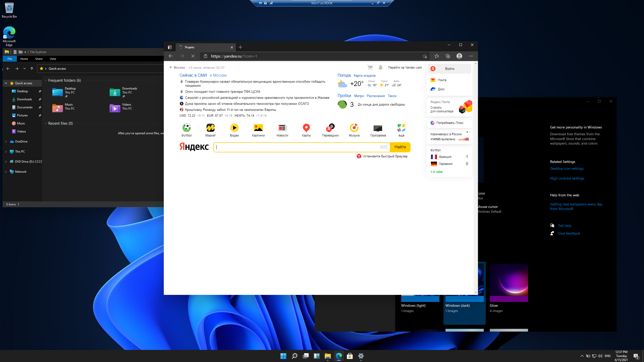Open the Downloads frequent folder tile
This screenshot has width=644, height=362.
[124, 92]
